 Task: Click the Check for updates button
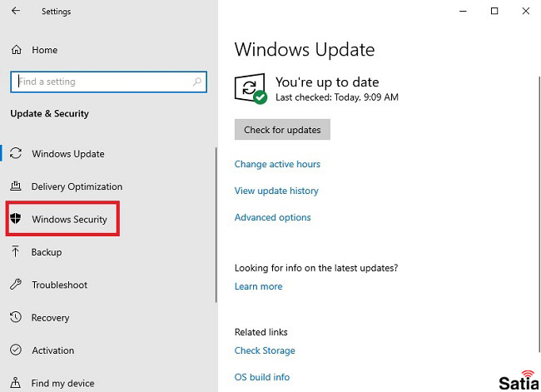[x=282, y=130]
